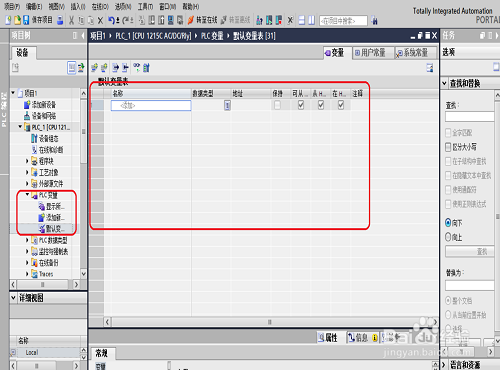Click the search-in-project input field
The height and width of the screenshot is (370, 500).
(343, 21)
